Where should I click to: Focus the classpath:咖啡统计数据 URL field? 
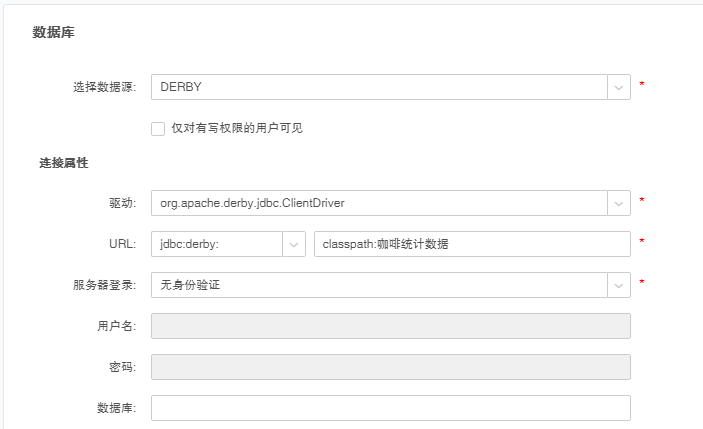[x=471, y=244]
